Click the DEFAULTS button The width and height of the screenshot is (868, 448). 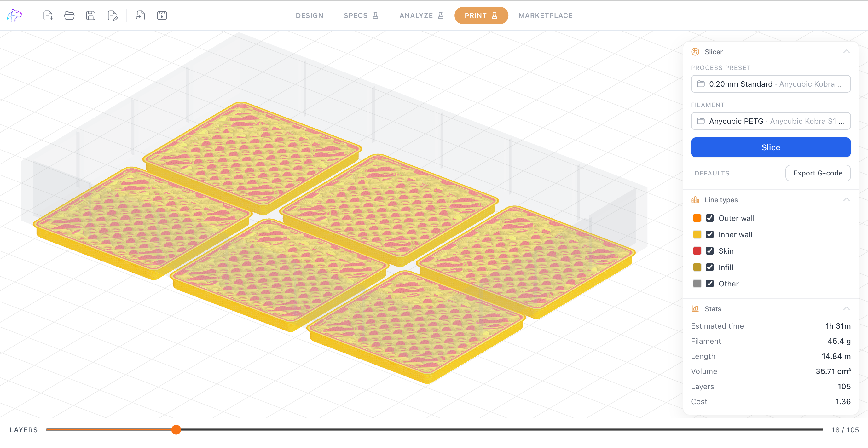tap(712, 173)
